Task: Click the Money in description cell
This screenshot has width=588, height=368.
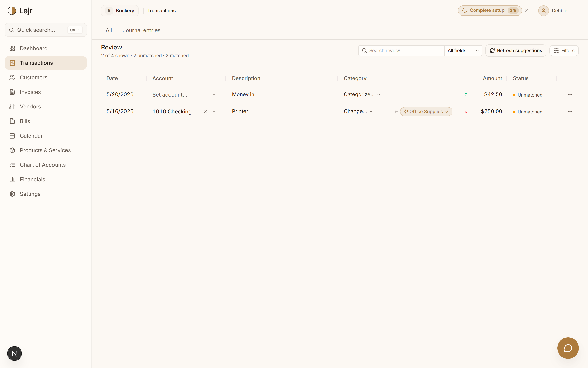Action: coord(243,94)
